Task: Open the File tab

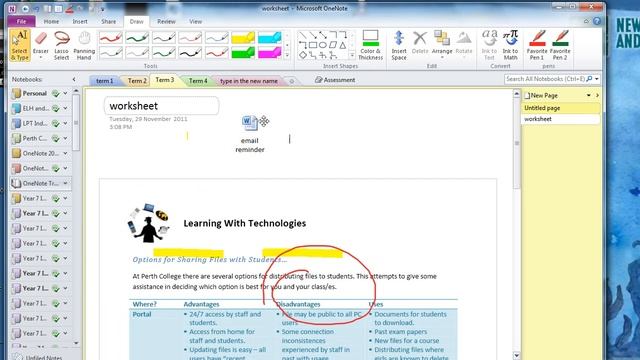Action: 21,21
